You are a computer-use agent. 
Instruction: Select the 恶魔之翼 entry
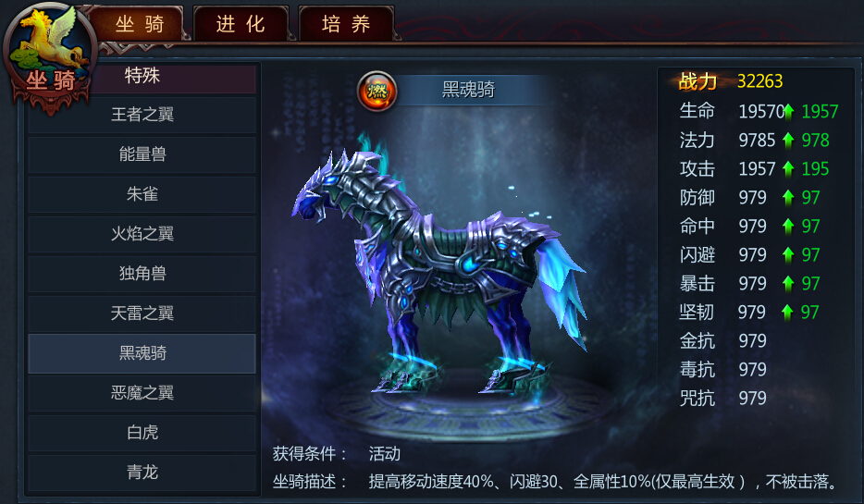point(142,393)
